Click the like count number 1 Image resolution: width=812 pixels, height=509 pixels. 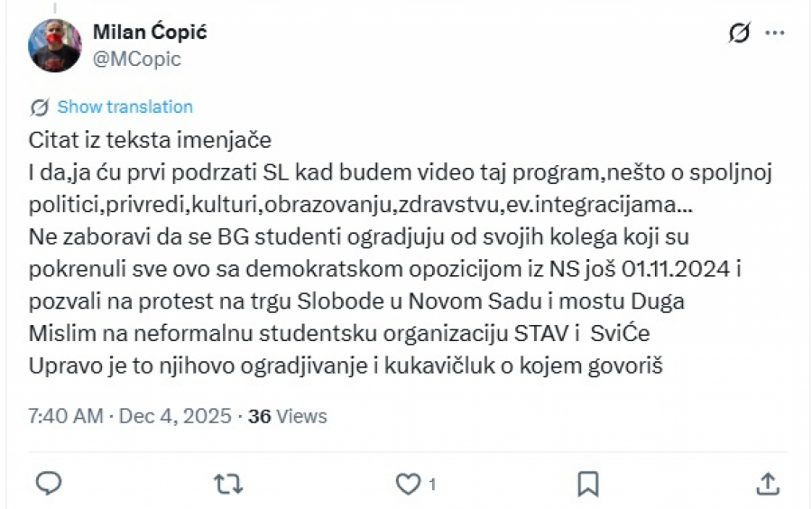click(432, 485)
